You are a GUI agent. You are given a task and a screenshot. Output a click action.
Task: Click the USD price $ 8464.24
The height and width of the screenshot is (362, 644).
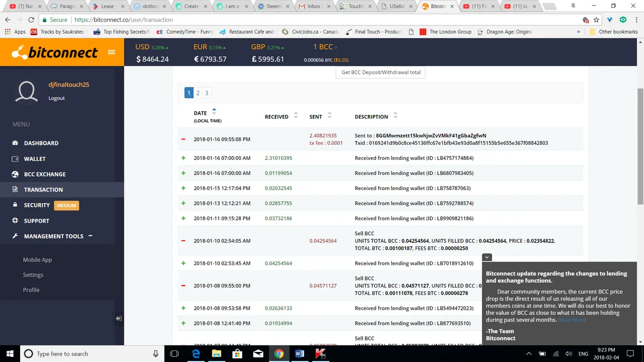[x=152, y=59]
